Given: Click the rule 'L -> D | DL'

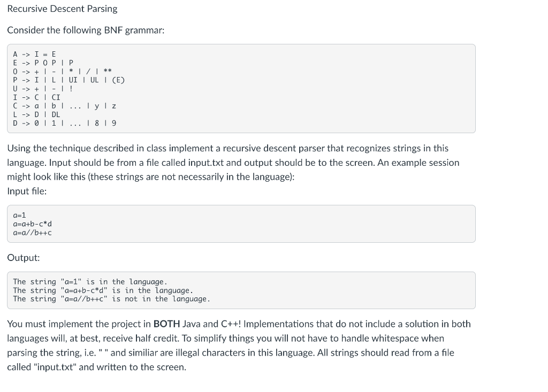Looking at the screenshot, I should point(37,114).
